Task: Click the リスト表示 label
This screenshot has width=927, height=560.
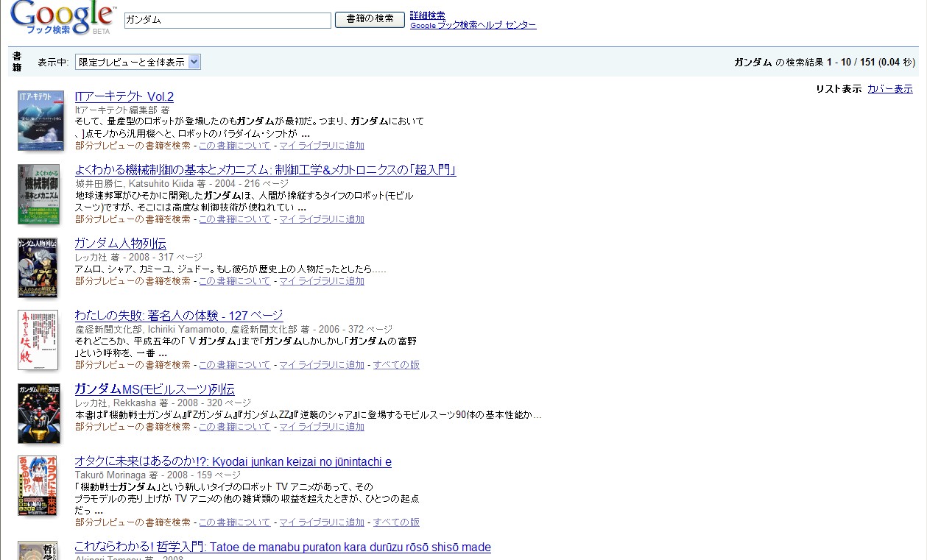Action: (839, 89)
